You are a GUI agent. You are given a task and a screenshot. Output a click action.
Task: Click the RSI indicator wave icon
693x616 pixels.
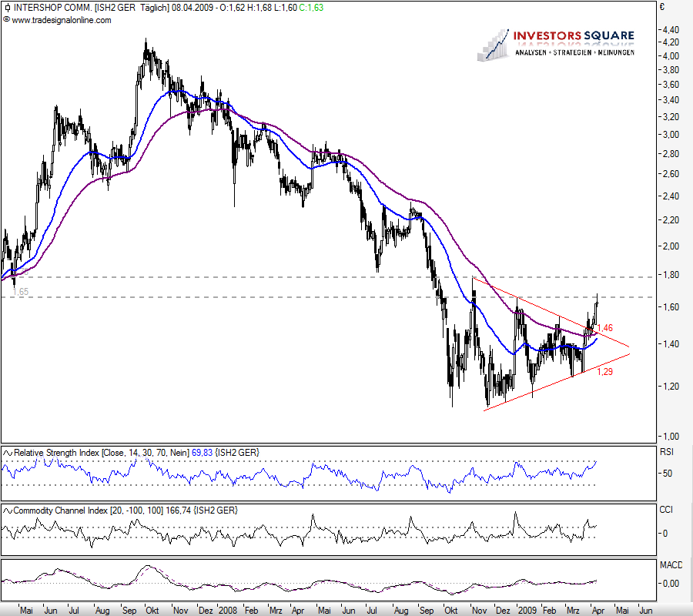click(8, 453)
